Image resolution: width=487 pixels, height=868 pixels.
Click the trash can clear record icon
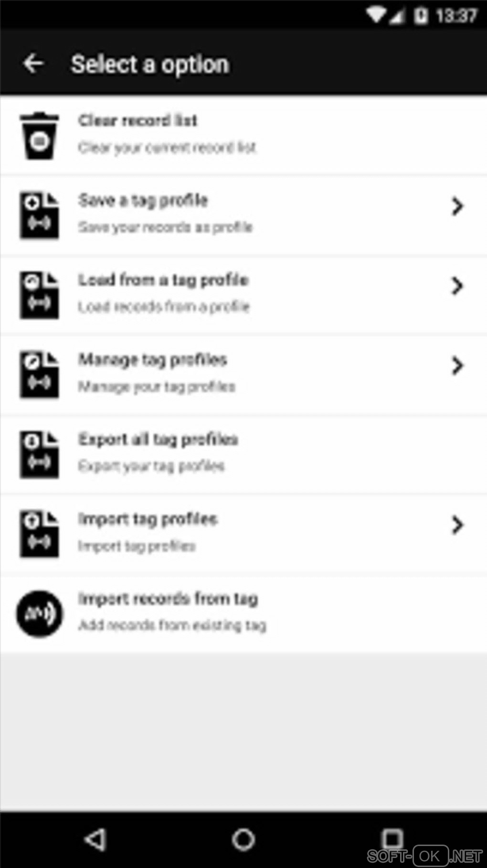pyautogui.click(x=39, y=136)
